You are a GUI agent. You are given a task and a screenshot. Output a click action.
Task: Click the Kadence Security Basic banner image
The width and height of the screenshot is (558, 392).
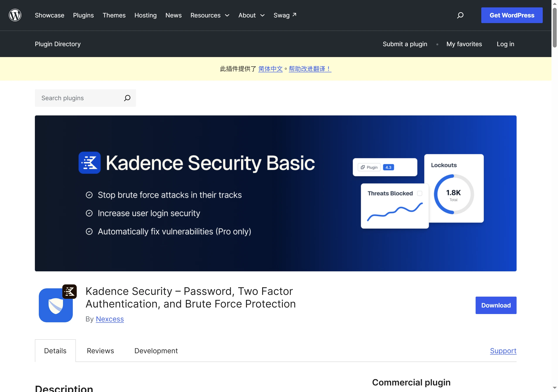click(x=276, y=193)
